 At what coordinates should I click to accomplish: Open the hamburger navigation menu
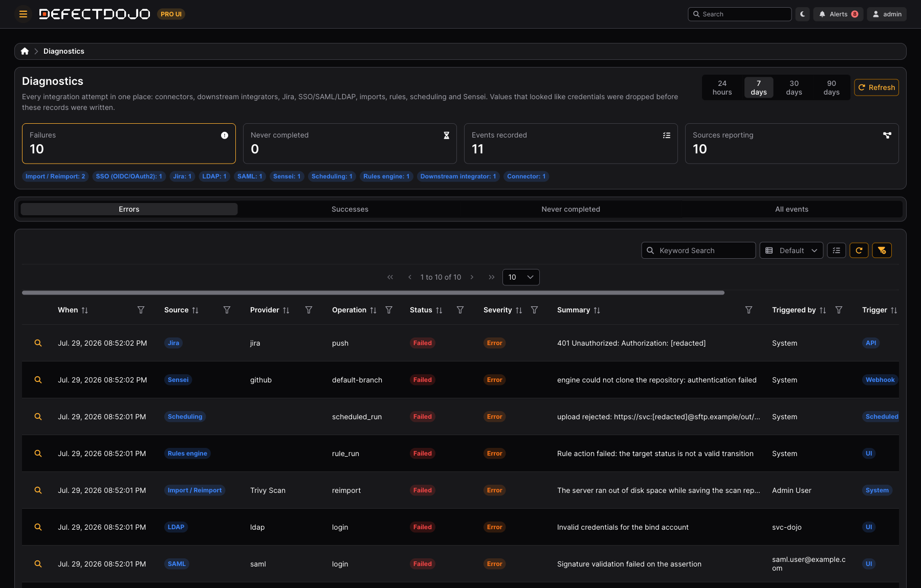click(23, 14)
